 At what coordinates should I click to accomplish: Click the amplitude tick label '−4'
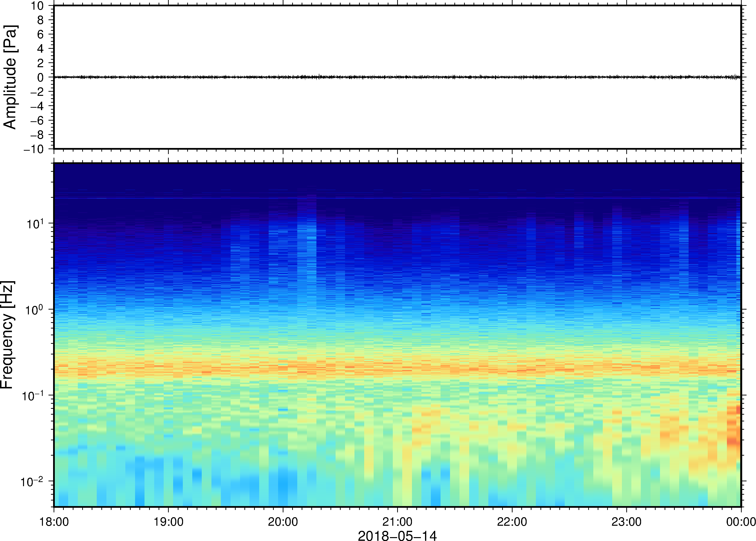coord(37,106)
